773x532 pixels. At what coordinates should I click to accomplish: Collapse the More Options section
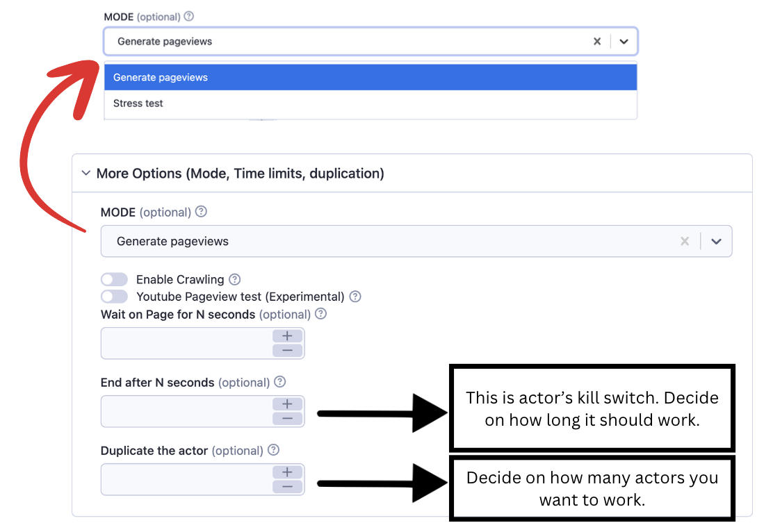[x=86, y=174]
